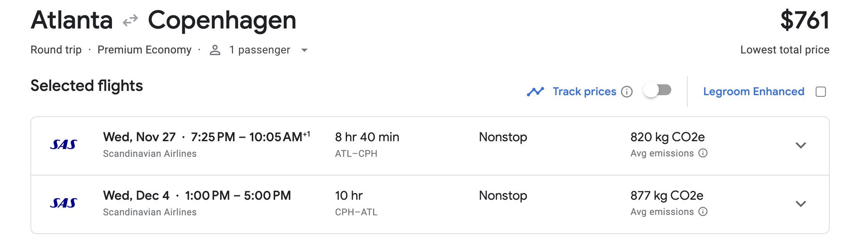Click the Legroom Enhanced link
Screen dimensions: 868x252
click(753, 91)
